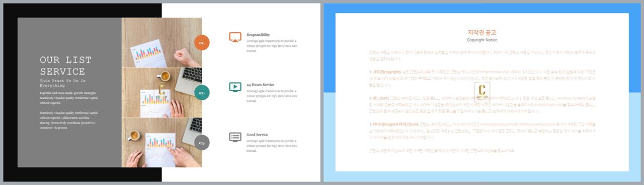The image size is (644, 185).
Task: Open the bottom photo with hands on chart
Action: (x=162, y=143)
